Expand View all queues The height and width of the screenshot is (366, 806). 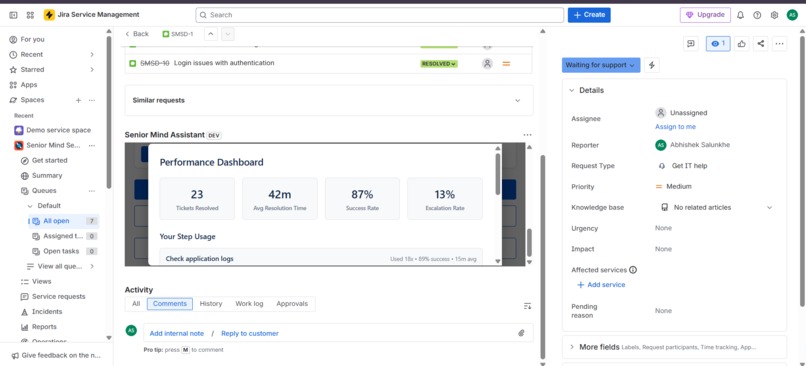pyautogui.click(x=92, y=266)
